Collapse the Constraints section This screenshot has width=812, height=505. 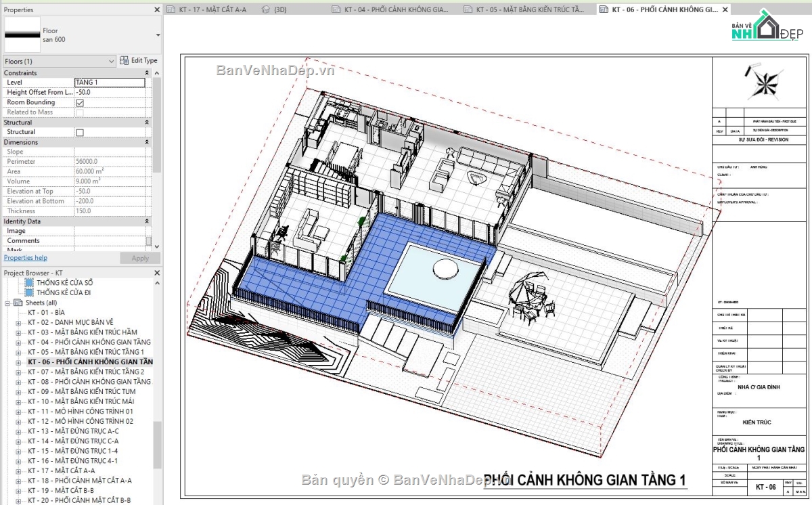tap(147, 72)
